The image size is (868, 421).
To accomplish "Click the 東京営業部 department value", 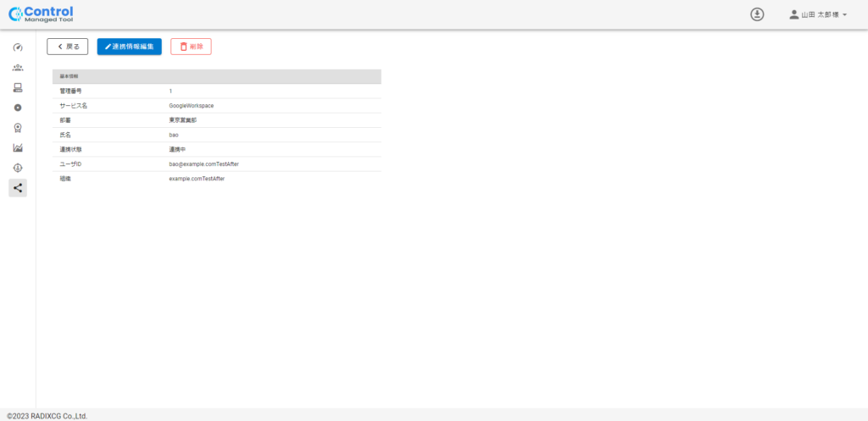I will 183,120.
